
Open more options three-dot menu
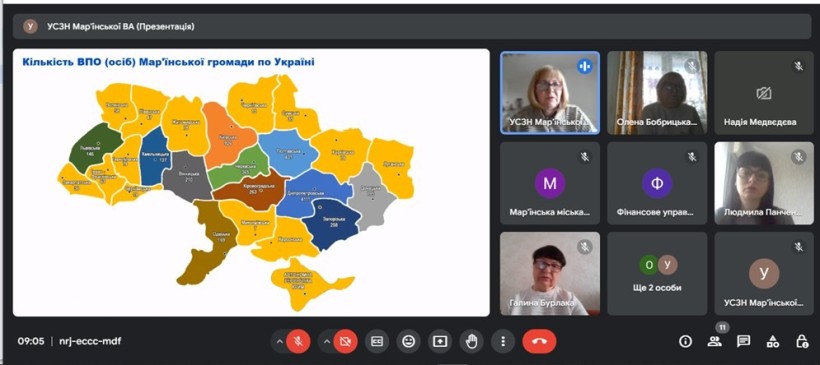503,341
